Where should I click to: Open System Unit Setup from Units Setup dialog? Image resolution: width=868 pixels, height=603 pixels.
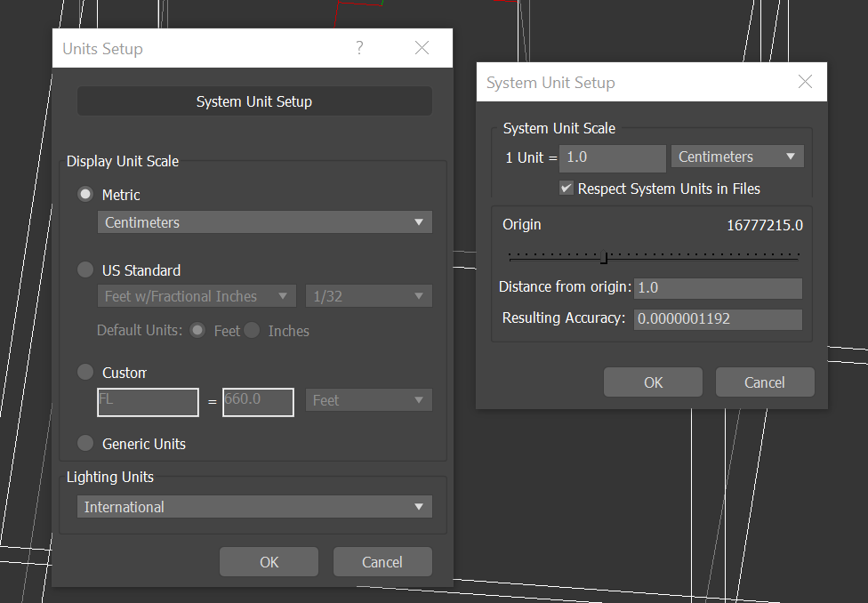click(x=254, y=101)
